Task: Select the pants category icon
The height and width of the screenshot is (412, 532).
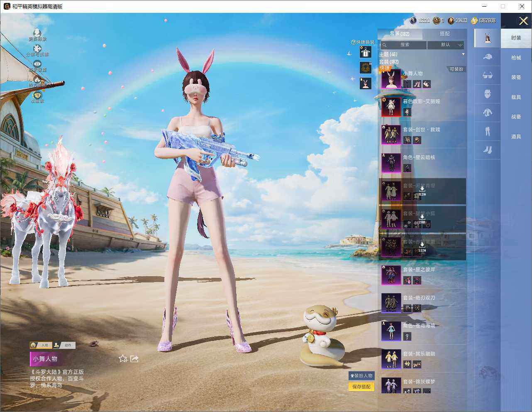Action: (488, 131)
